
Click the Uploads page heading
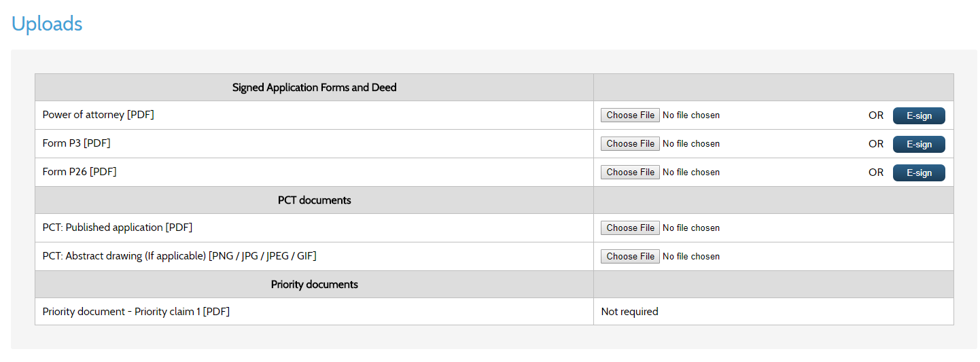pyautogui.click(x=47, y=24)
